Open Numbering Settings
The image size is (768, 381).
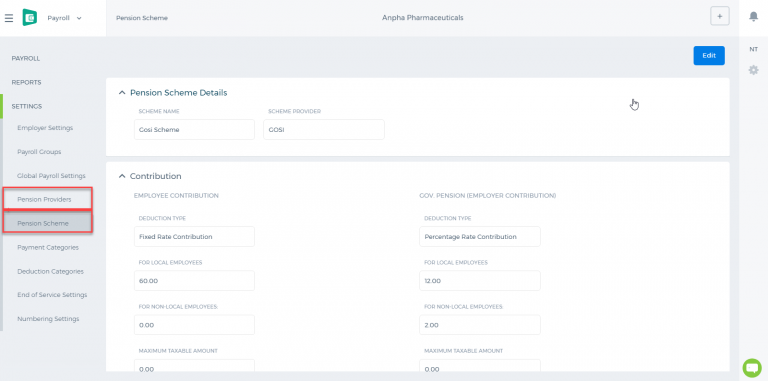click(48, 319)
